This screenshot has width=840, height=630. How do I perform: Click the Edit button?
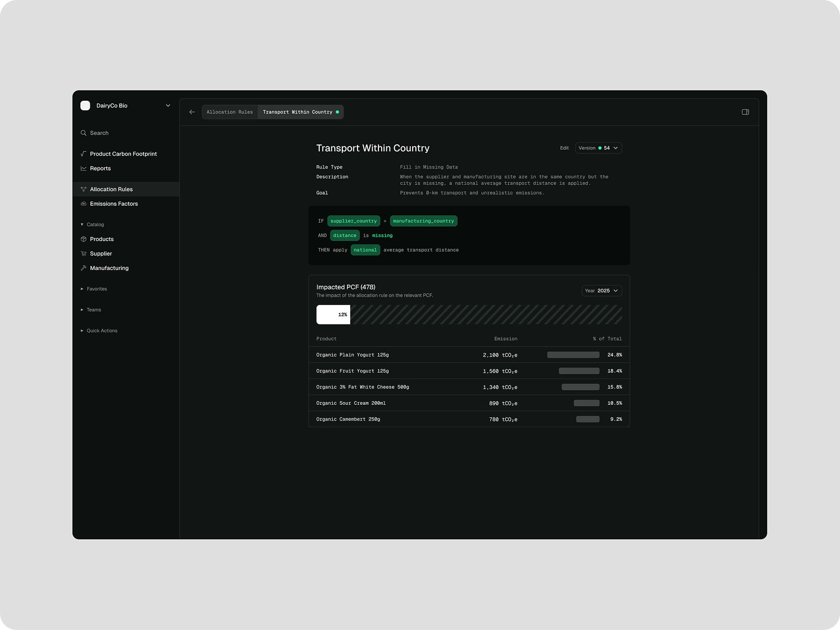point(564,148)
